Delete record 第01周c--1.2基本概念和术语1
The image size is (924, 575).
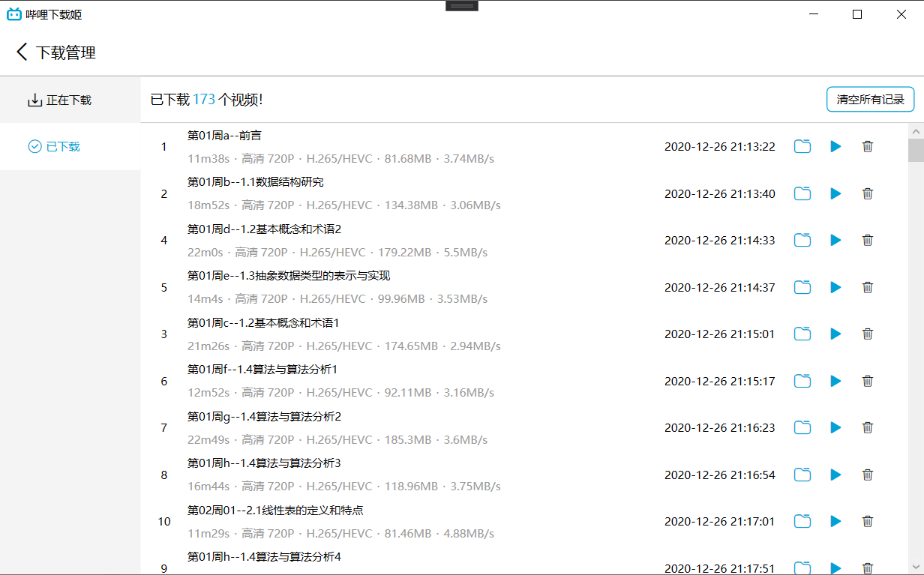[x=868, y=334]
